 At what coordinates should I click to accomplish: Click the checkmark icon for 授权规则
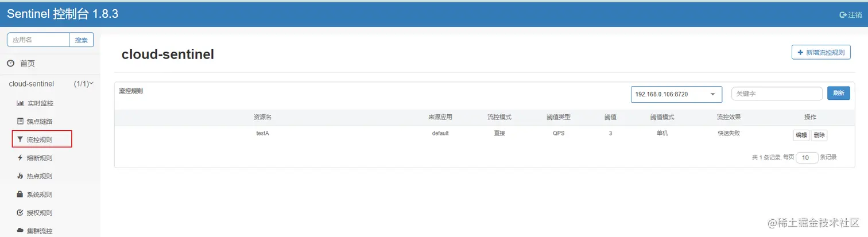point(20,213)
